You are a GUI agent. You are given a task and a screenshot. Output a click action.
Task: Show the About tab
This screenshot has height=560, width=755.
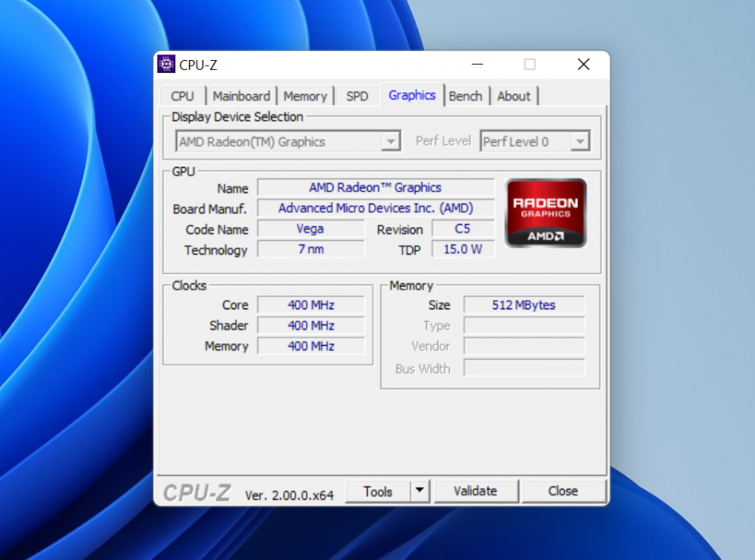514,96
